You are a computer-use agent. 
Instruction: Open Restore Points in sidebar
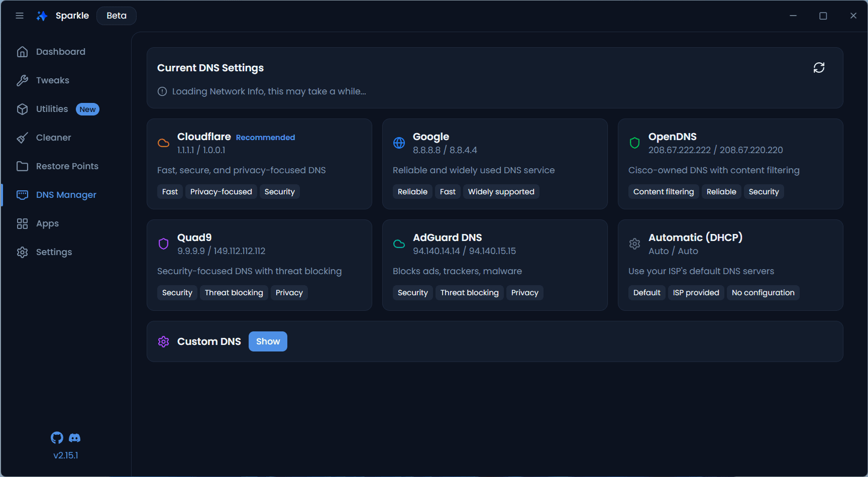coord(67,166)
